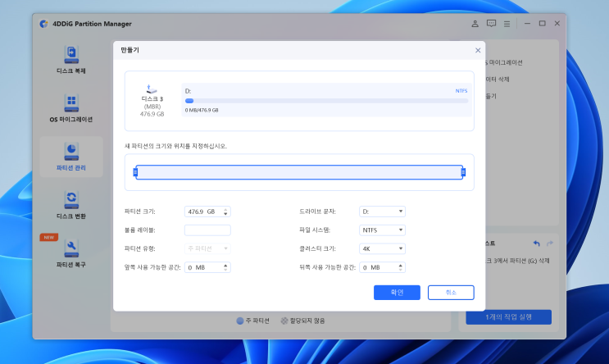
Task: Cancel with the 취소 button
Action: coord(451,293)
